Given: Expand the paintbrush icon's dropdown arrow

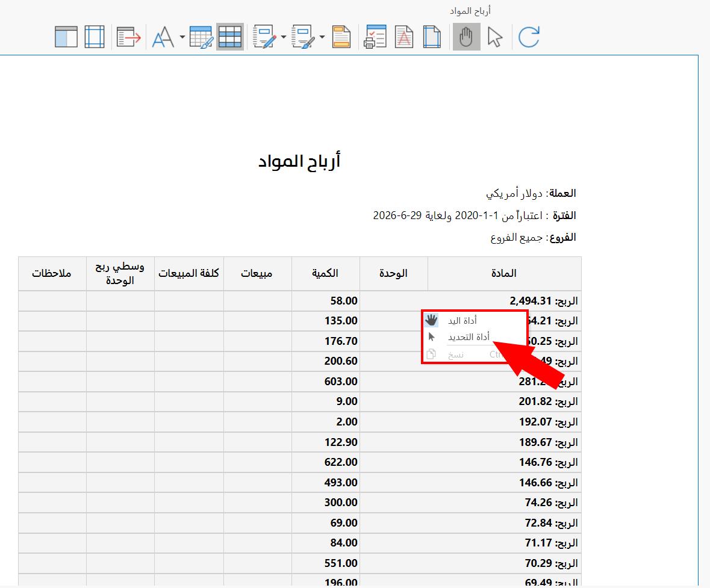Looking at the screenshot, I should [x=322, y=37].
